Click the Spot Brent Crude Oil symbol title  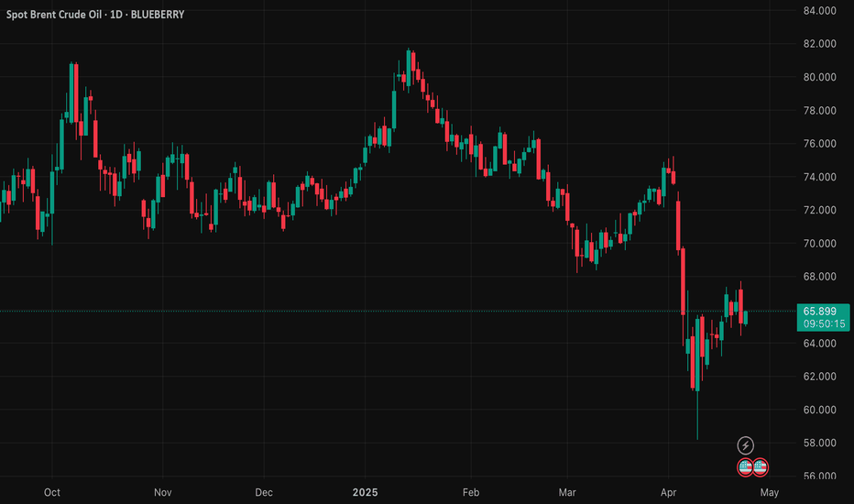pos(53,15)
